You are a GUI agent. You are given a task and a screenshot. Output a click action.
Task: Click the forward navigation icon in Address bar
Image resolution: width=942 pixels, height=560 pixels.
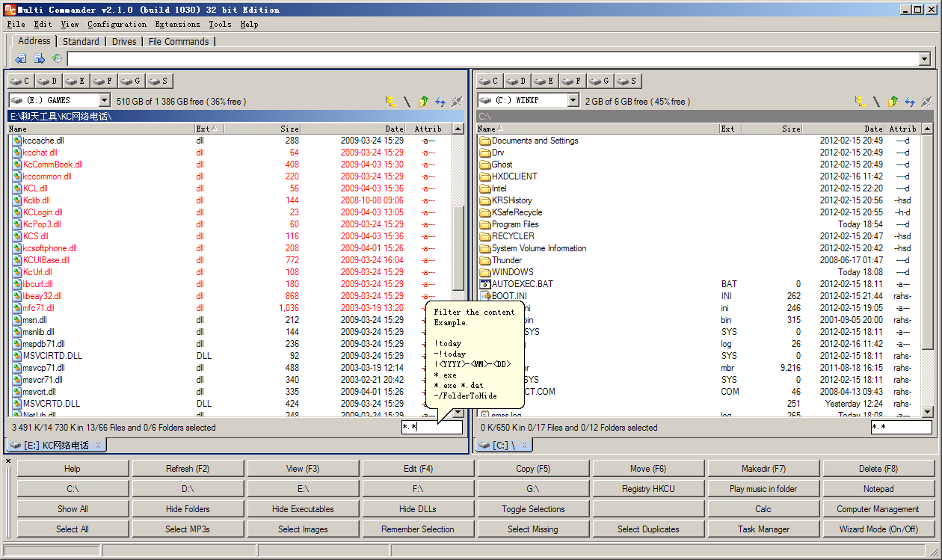click(x=39, y=59)
